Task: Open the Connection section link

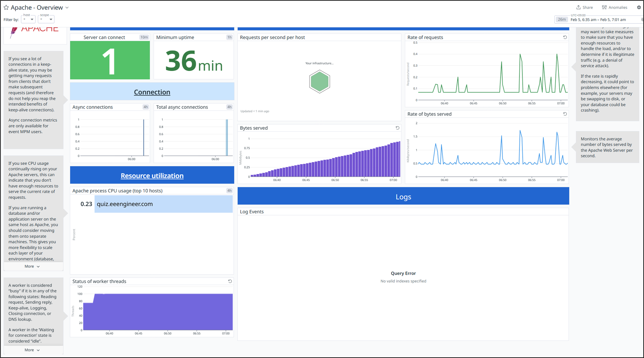Action: pos(152,92)
